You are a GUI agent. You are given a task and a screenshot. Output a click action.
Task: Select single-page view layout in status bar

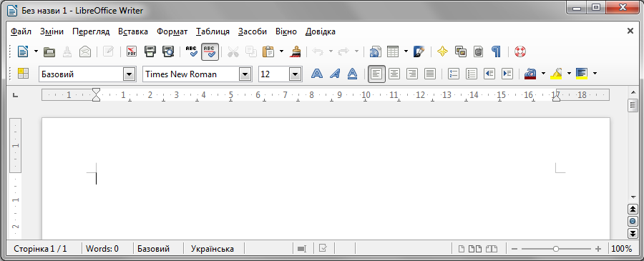point(462,249)
